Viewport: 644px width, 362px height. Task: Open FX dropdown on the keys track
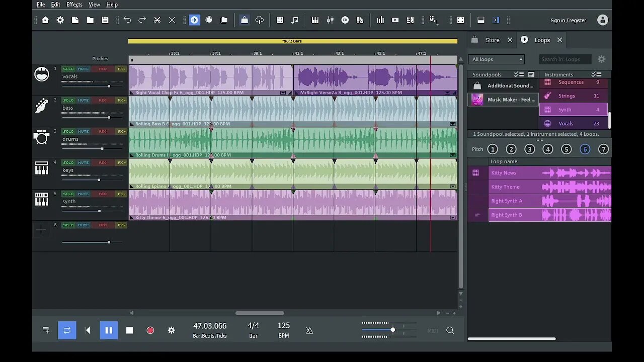point(121,162)
